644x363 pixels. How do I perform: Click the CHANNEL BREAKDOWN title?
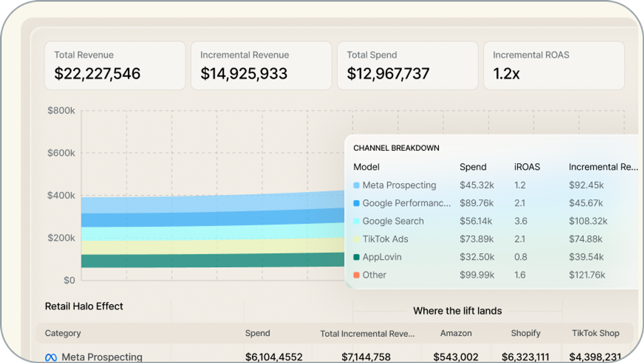396,148
